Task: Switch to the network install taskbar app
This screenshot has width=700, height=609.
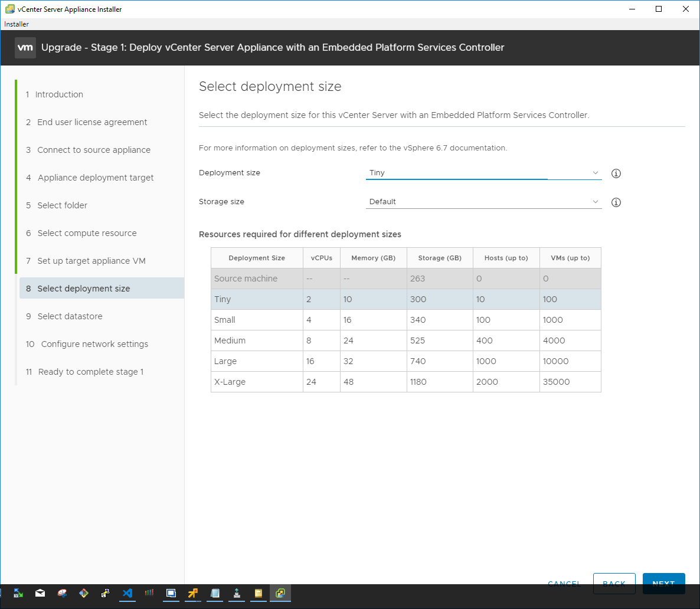Action: (x=237, y=593)
